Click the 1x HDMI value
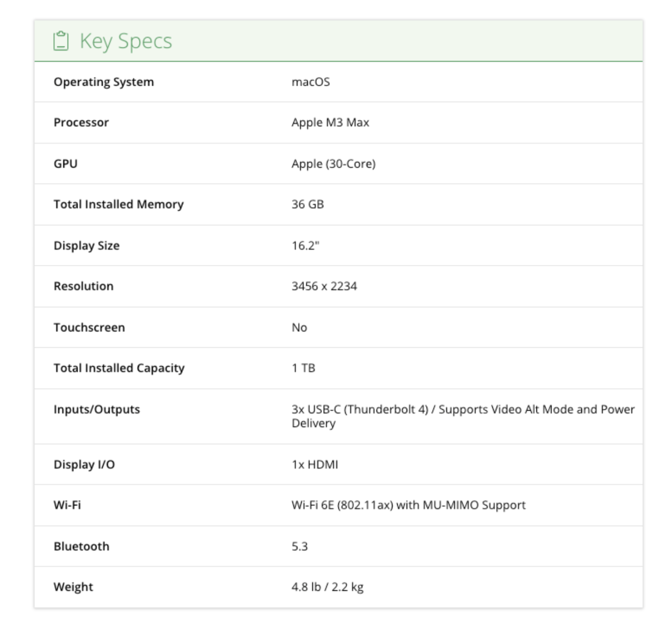This screenshot has width=672, height=633. pyautogui.click(x=314, y=464)
